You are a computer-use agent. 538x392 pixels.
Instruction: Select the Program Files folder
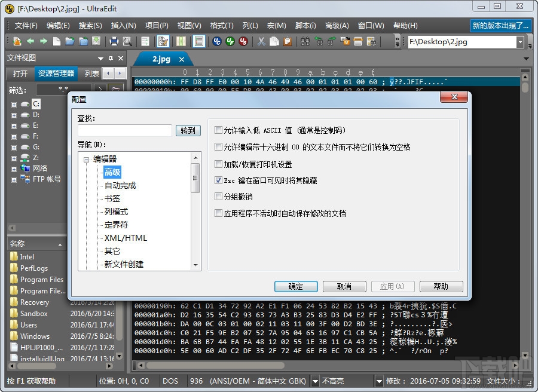[36, 280]
